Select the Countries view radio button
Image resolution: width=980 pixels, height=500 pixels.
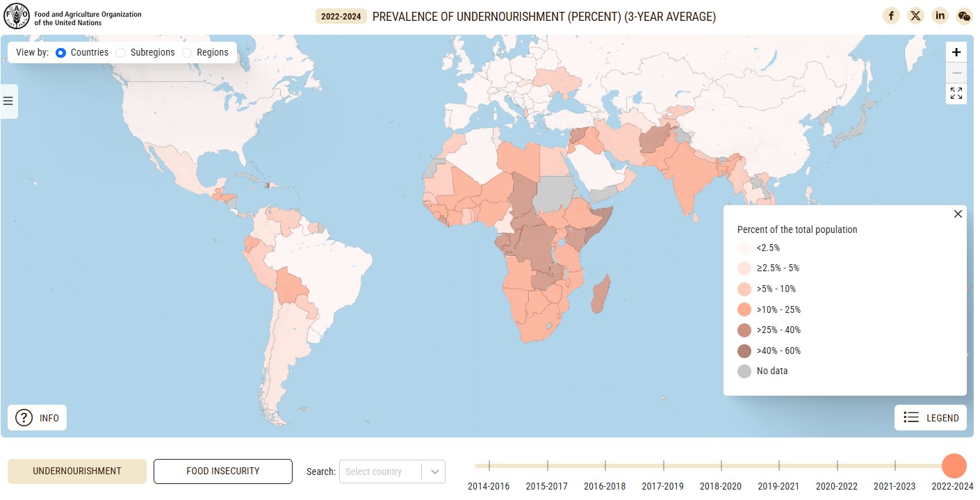[x=60, y=52]
